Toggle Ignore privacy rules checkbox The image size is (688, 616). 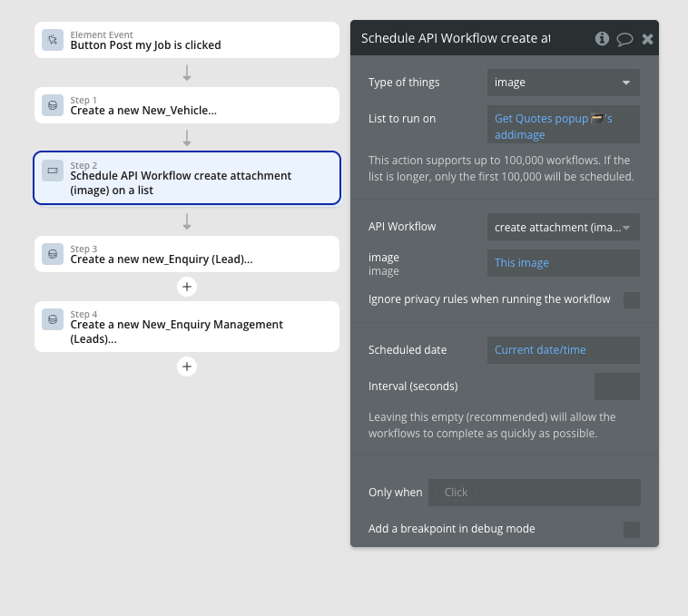tap(632, 300)
